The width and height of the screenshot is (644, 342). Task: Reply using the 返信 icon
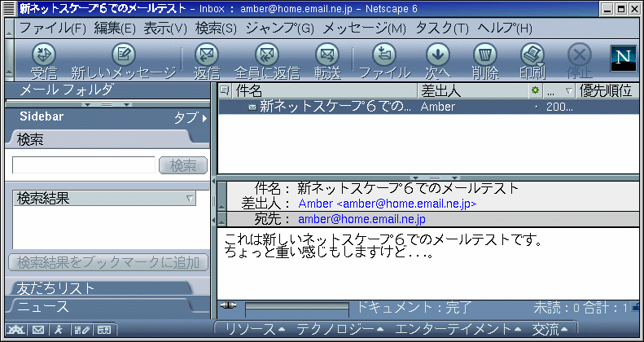[206, 55]
